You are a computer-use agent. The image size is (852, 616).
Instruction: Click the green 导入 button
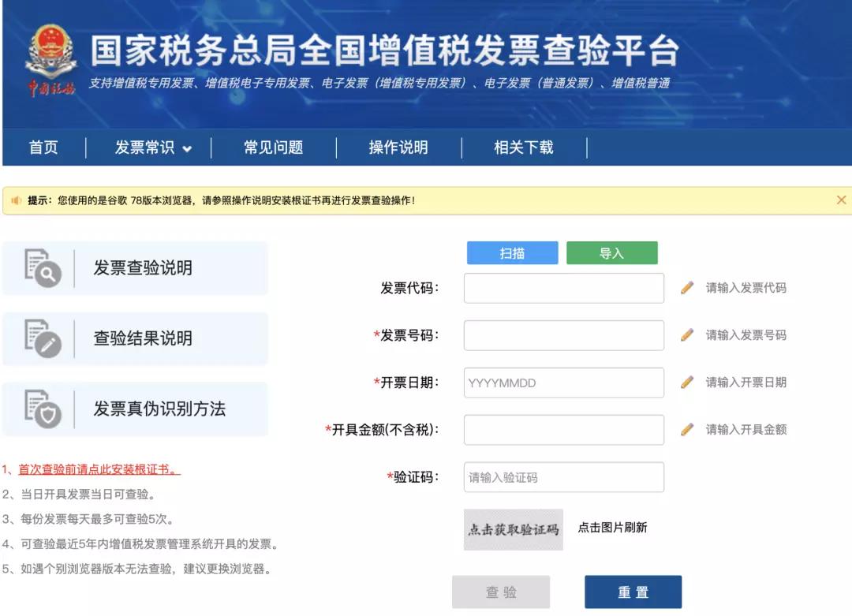click(x=612, y=252)
